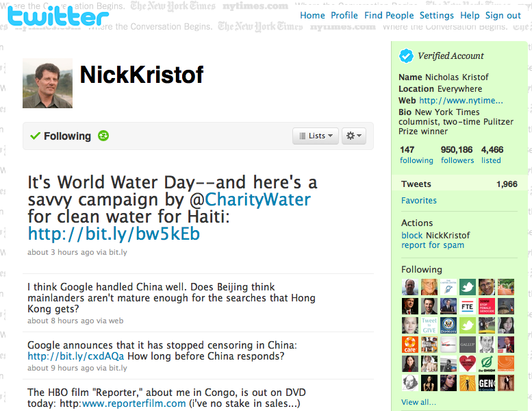Viewport: 532px width, 411px height.
Task: Open the Favorites tab in the sidebar
Action: click(418, 201)
